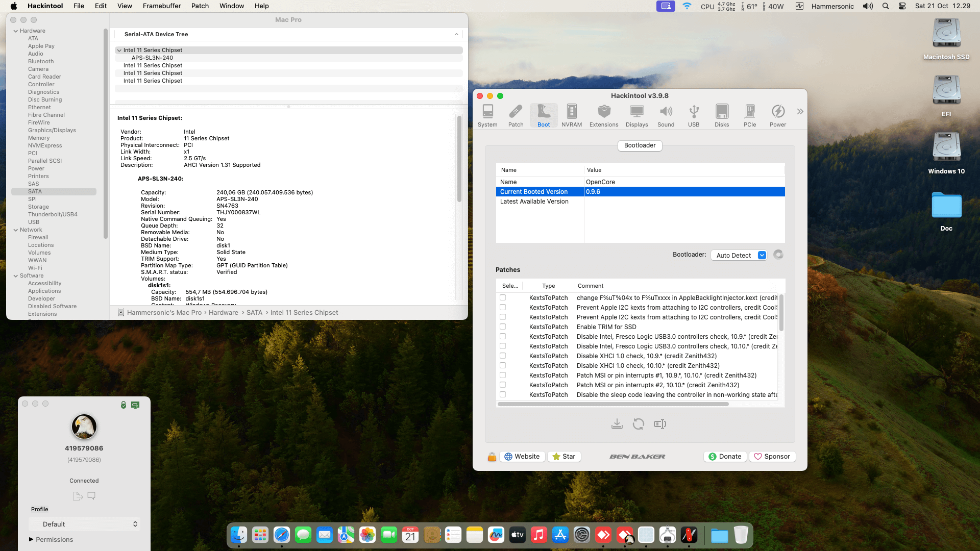980x551 pixels.
Task: Tick the AppleBacklightInjector patch checkbox
Action: pyautogui.click(x=503, y=298)
